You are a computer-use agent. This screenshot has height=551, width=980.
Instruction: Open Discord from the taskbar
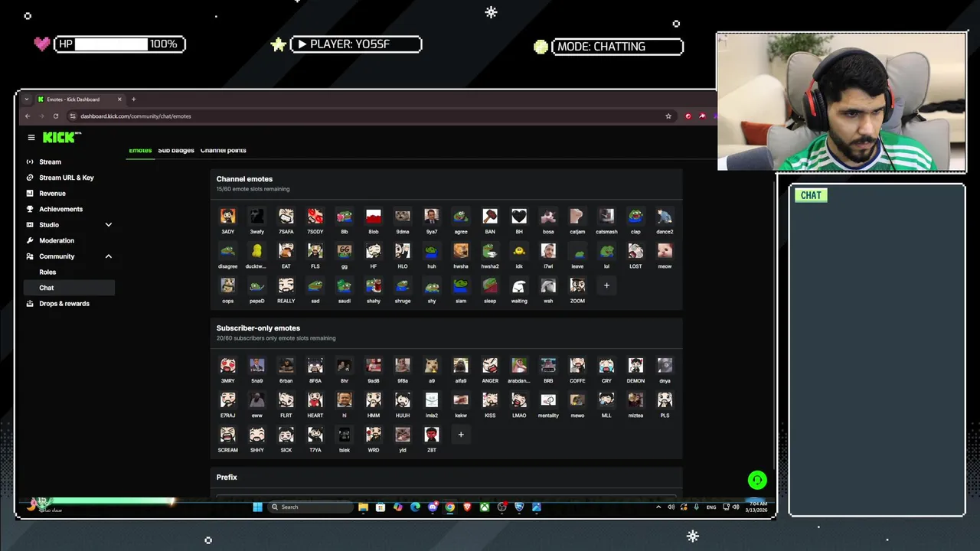point(433,507)
